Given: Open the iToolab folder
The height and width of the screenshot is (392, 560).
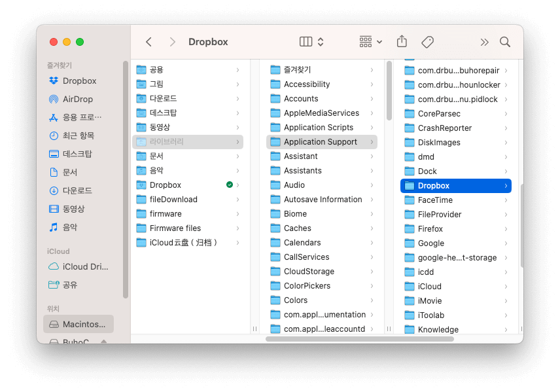Looking at the screenshot, I should coord(456,315).
